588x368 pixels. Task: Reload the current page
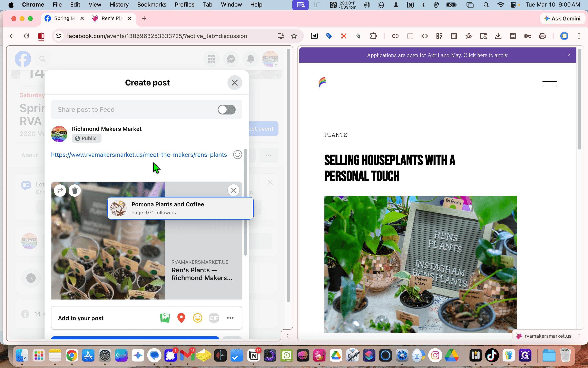27,36
